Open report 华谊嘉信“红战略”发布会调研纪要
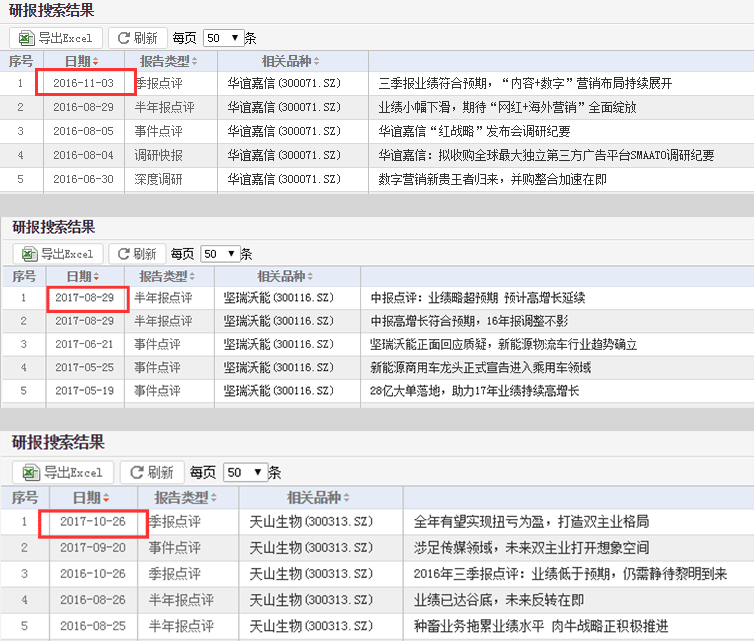Viewport: 754px width, 641px height. (x=474, y=131)
